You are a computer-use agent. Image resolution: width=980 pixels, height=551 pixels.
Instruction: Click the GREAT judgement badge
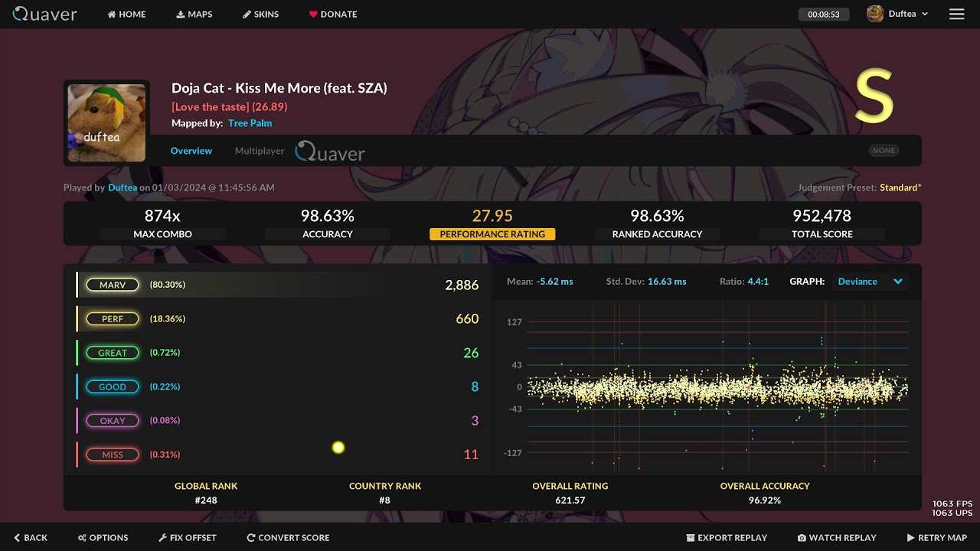click(113, 353)
